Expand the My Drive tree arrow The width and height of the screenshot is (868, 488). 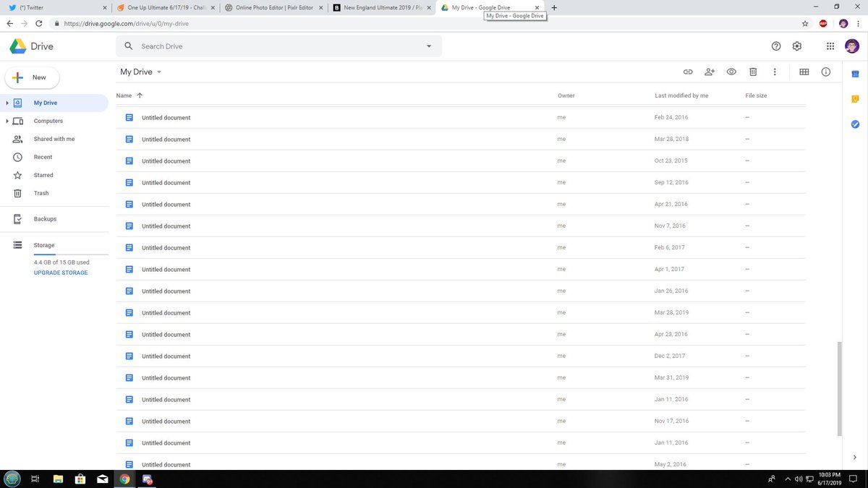tap(7, 103)
